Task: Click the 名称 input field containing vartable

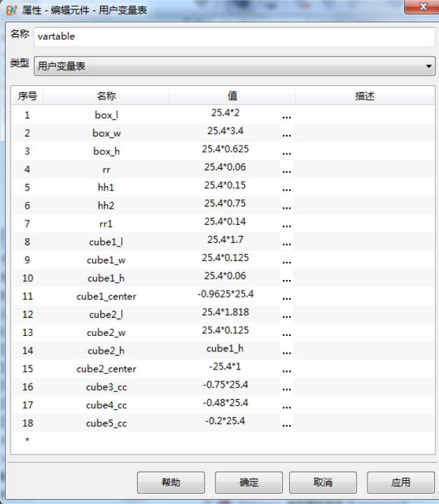Action: 235,36
